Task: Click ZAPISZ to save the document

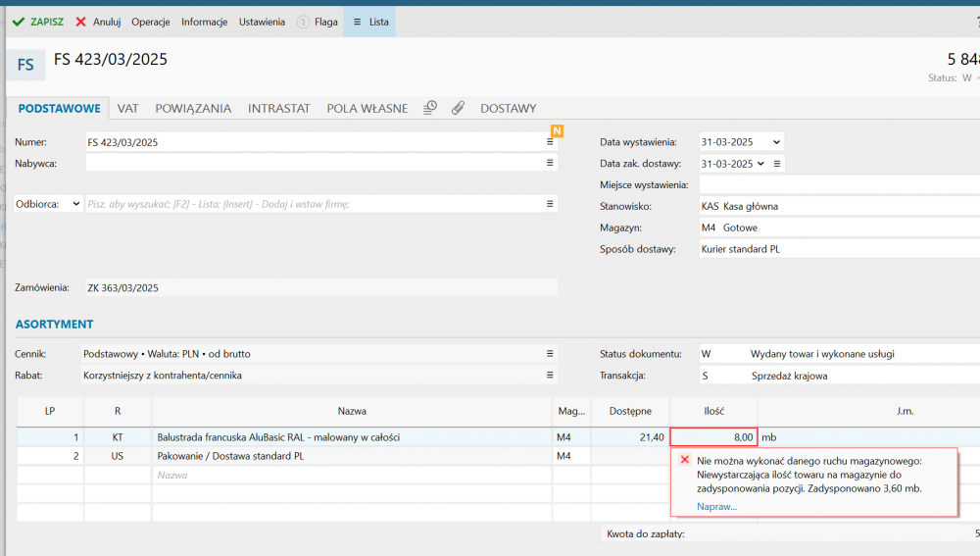Action: point(38,22)
